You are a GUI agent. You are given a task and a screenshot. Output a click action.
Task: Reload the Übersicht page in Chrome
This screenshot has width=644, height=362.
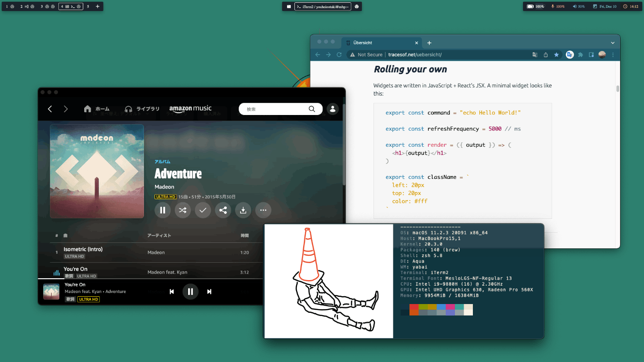click(339, 55)
